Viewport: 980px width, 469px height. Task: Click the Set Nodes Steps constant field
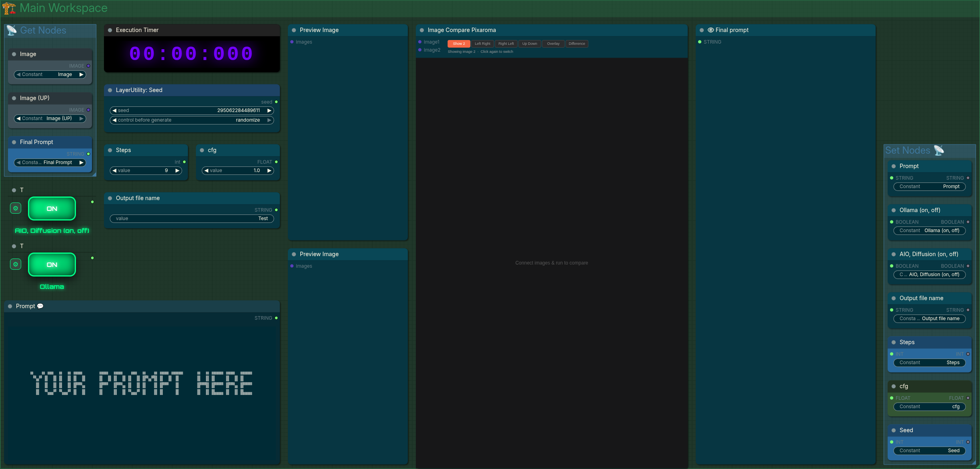(930, 363)
